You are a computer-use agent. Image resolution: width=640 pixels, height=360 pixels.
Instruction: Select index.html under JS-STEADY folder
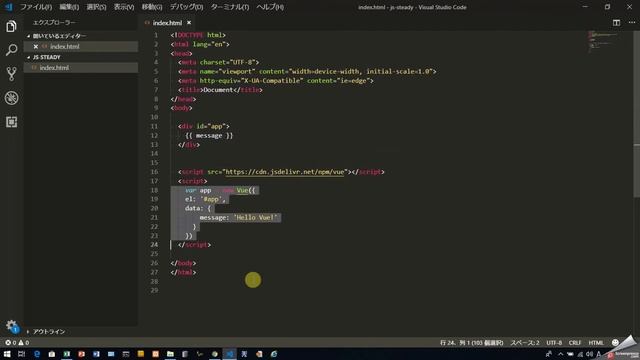pos(81,68)
